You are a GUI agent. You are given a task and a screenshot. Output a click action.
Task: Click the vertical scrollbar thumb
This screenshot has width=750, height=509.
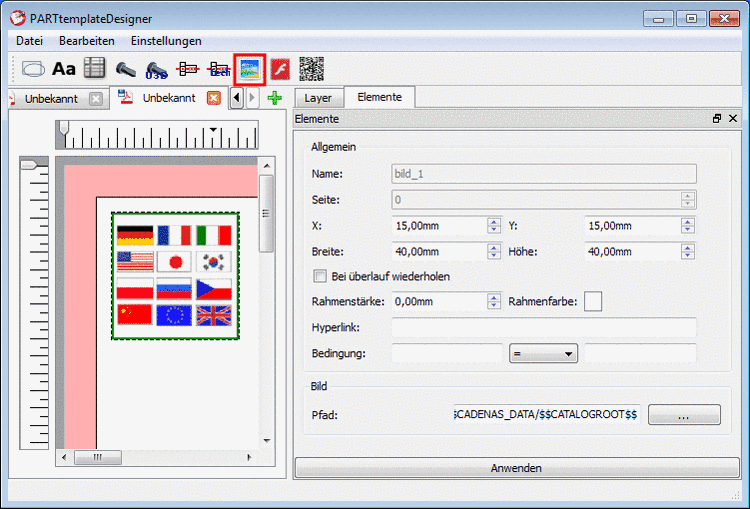click(266, 213)
